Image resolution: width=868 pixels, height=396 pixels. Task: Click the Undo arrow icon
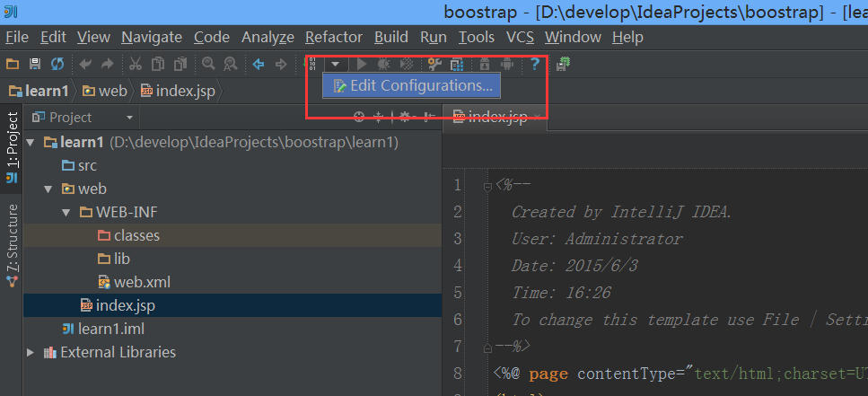84,65
